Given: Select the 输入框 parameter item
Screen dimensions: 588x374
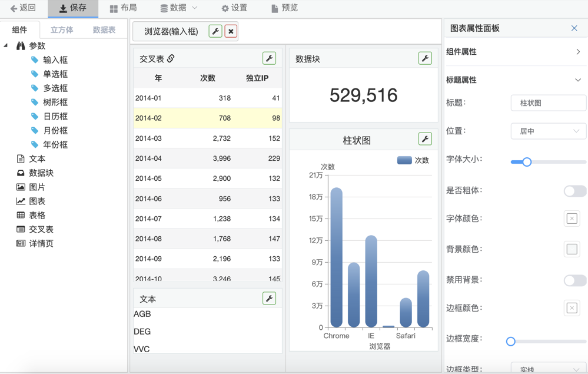Looking at the screenshot, I should point(55,59).
